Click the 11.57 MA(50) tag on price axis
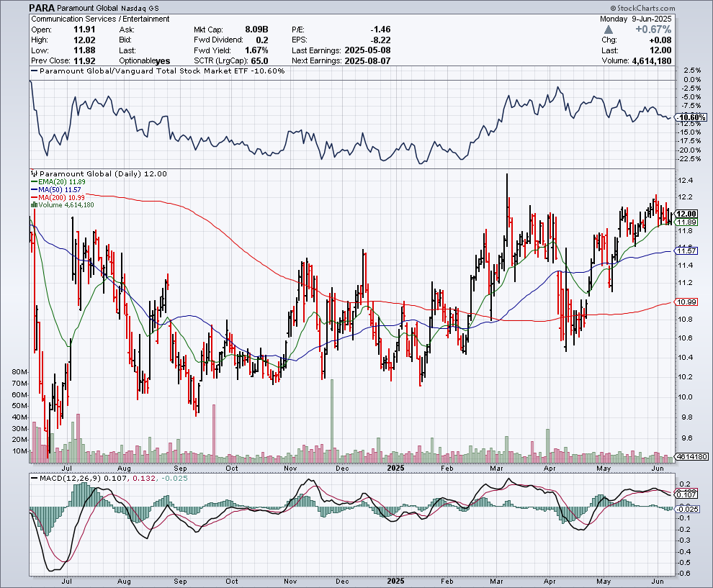Screen dimensions: 713x588 [x=686, y=251]
